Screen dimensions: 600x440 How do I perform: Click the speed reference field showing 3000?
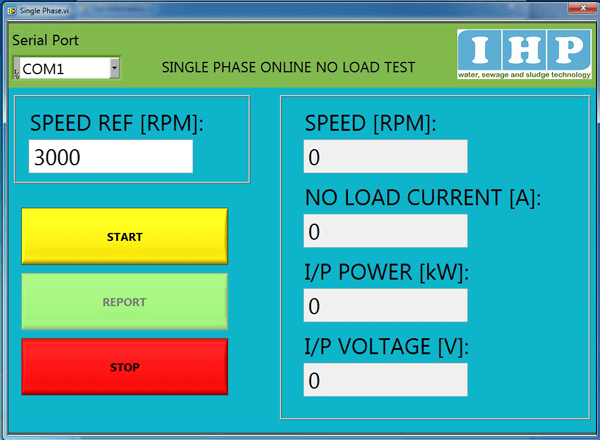(110, 157)
